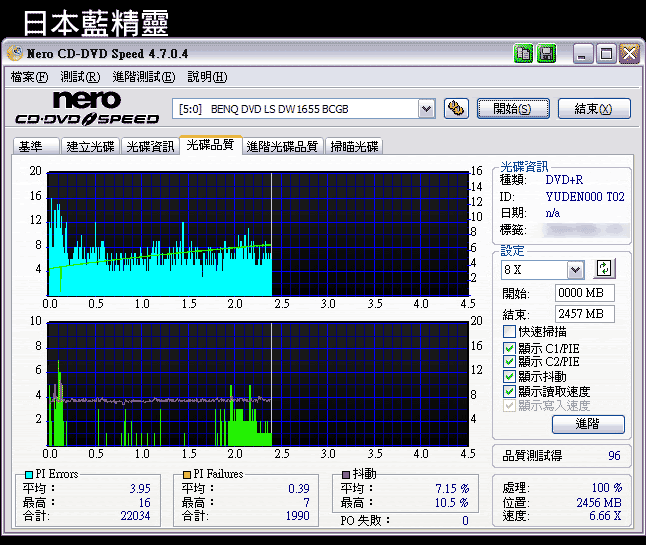
Task: Toggle the 顯示抖動 checkbox
Action: click(x=509, y=377)
